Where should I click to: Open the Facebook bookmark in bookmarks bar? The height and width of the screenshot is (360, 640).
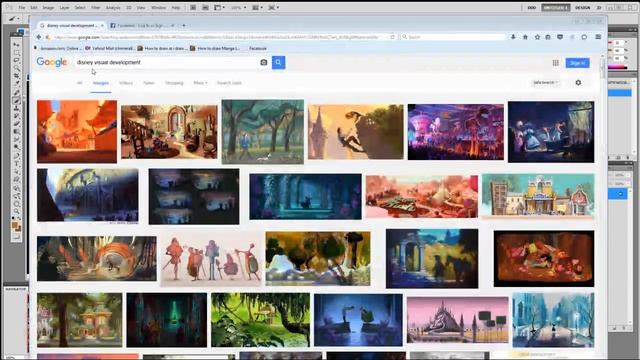(x=258, y=48)
